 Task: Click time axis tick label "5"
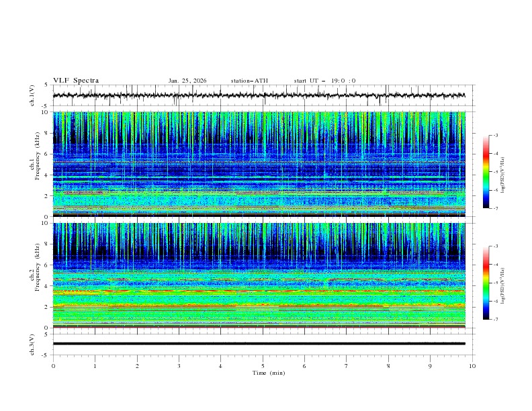263,366
